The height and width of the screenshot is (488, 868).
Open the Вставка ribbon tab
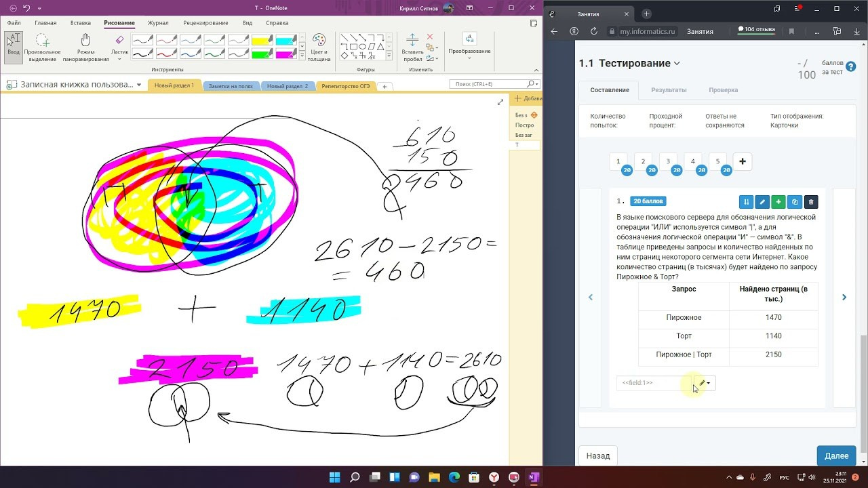click(x=81, y=23)
